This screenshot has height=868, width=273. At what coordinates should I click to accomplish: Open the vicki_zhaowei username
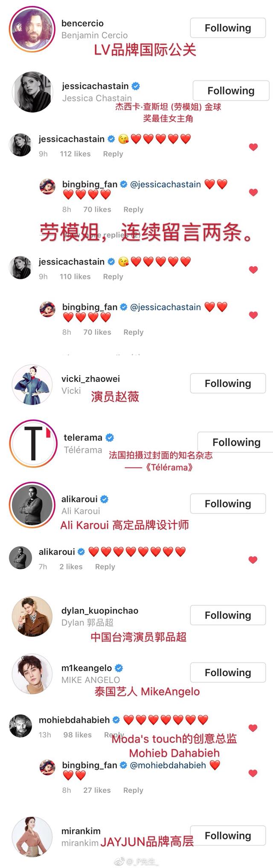90,378
